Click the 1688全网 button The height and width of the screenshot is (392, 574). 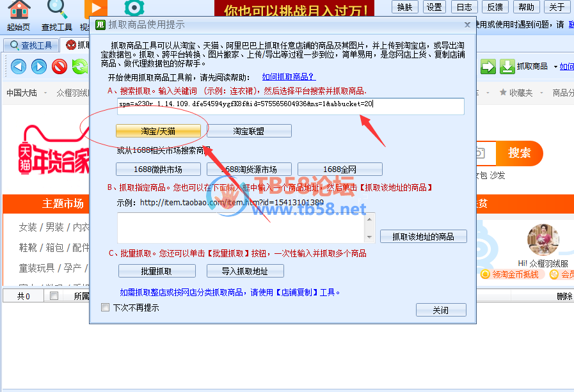click(340, 169)
